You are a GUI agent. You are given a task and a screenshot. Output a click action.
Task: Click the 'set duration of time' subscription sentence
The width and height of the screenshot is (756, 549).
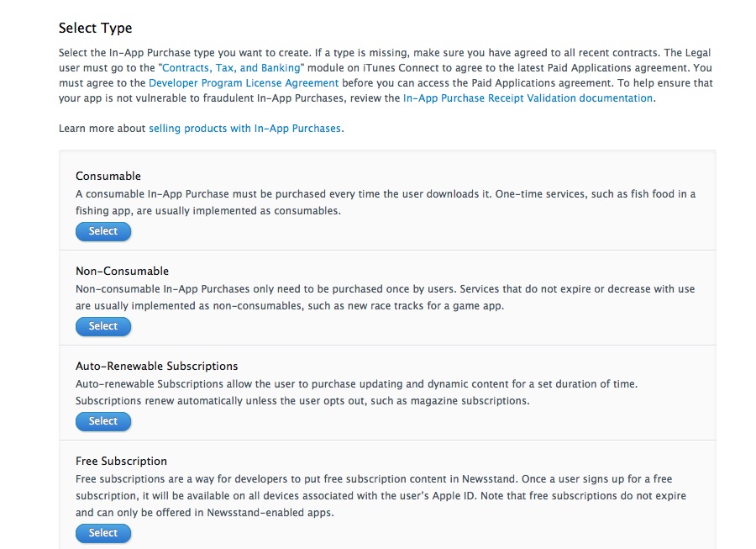(x=356, y=384)
